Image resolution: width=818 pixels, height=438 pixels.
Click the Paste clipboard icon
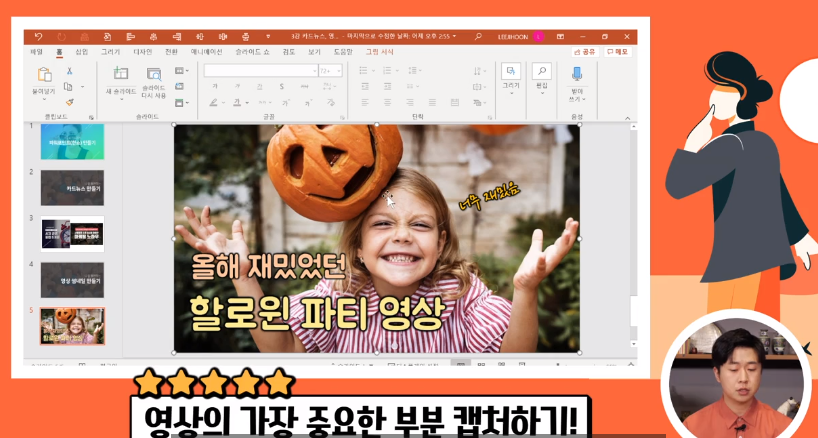pos(44,75)
